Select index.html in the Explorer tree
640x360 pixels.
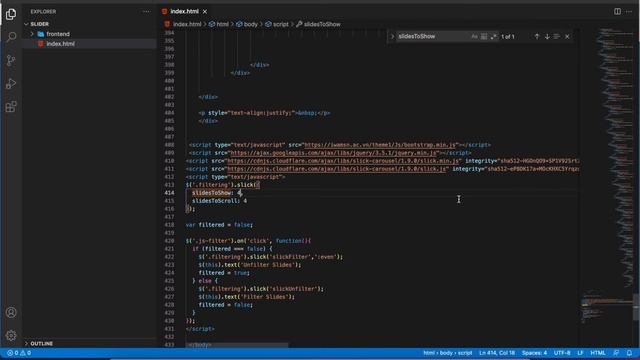90,44
